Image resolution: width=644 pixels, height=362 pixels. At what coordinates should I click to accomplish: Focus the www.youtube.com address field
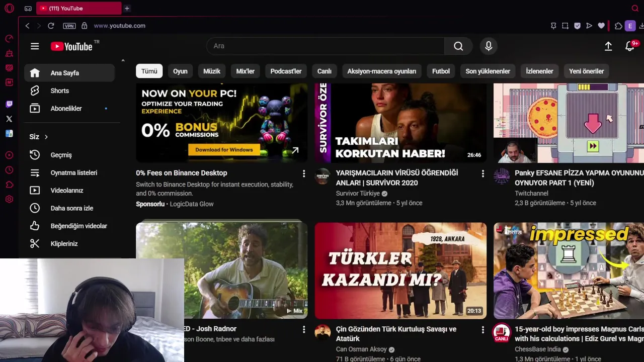120,26
